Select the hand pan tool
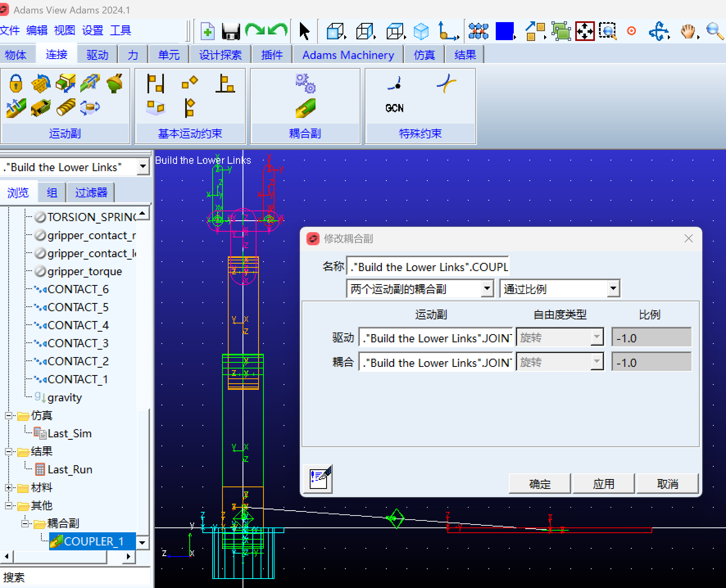Image resolution: width=726 pixels, height=588 pixels. (x=688, y=31)
